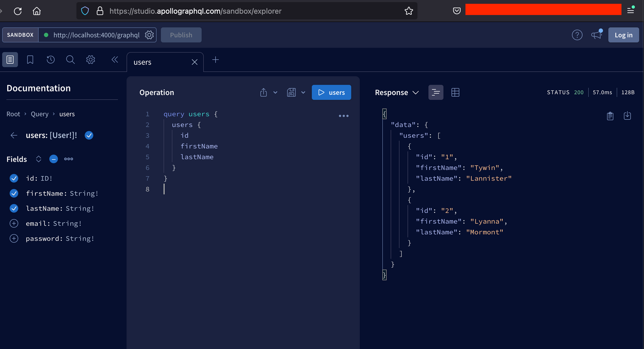
Task: Click the STATUS 200 indicator
Action: click(x=565, y=92)
